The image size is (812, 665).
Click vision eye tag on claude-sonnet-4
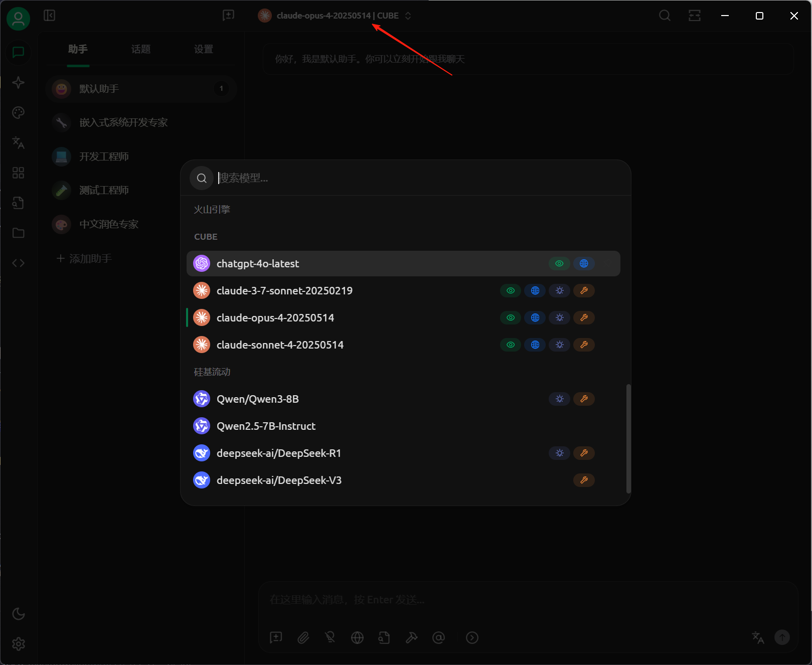click(511, 345)
